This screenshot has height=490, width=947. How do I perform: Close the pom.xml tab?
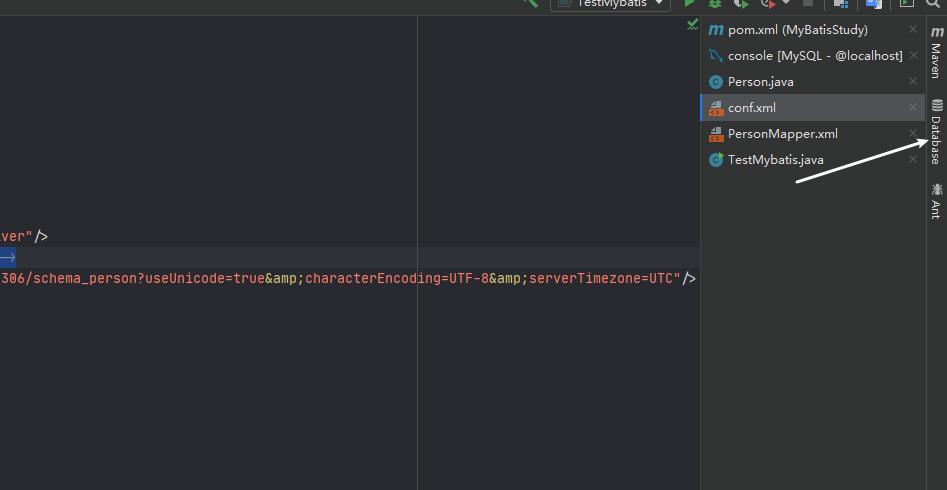click(912, 30)
